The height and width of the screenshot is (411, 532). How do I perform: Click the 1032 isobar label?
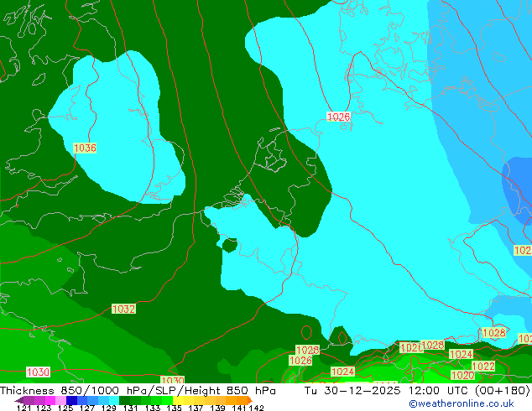pos(123,309)
